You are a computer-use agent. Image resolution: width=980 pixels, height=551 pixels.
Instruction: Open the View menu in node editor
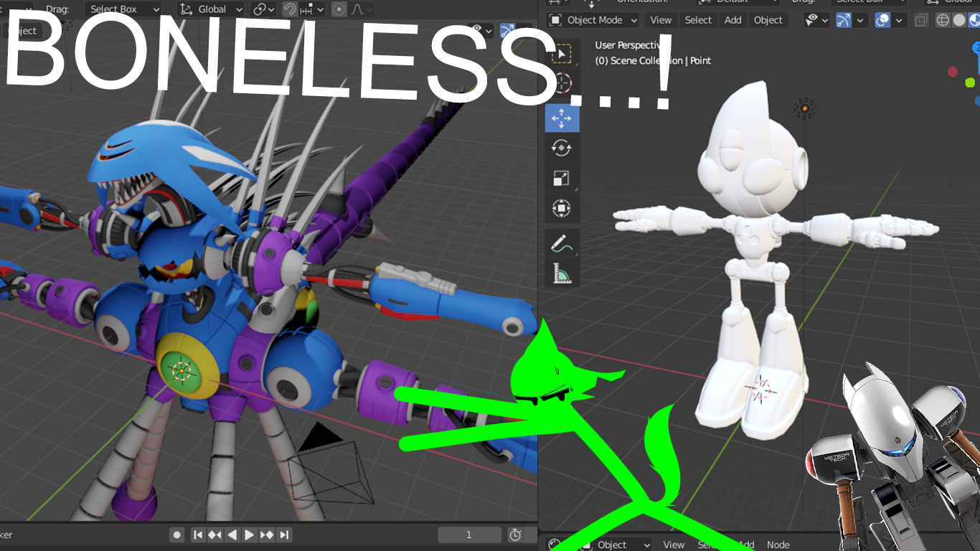[674, 545]
